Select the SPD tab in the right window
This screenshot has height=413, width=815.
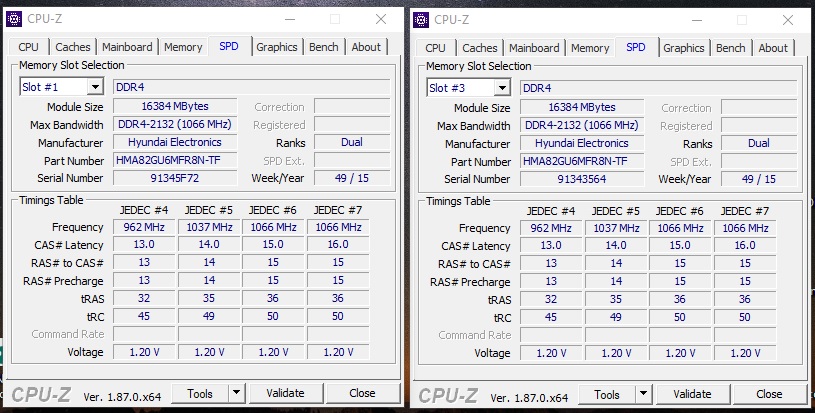click(636, 47)
